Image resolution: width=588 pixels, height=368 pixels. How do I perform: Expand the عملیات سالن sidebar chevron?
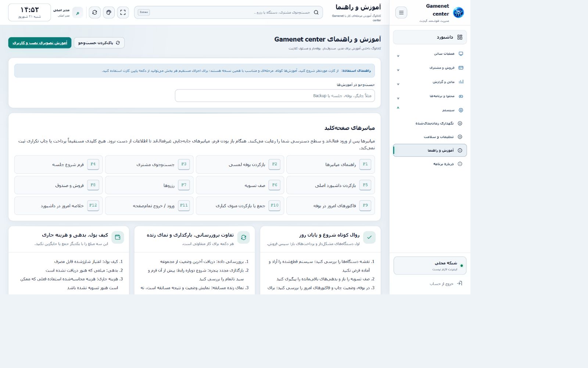pos(398,56)
